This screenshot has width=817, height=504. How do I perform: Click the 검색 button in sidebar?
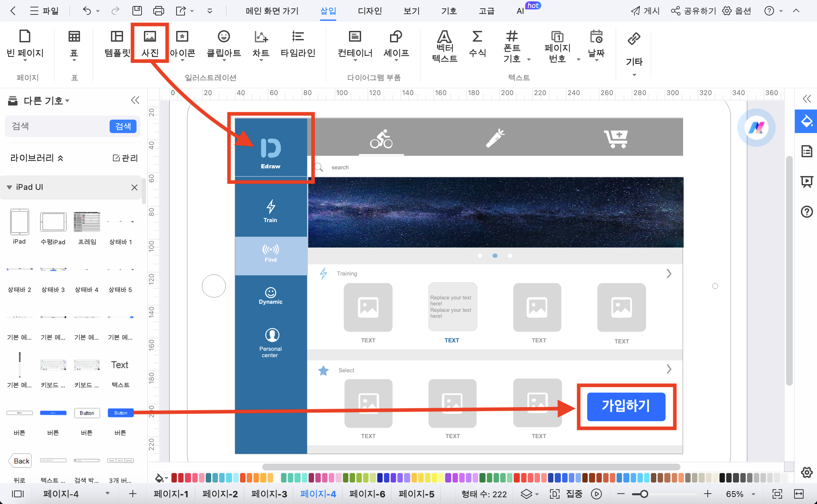click(122, 127)
